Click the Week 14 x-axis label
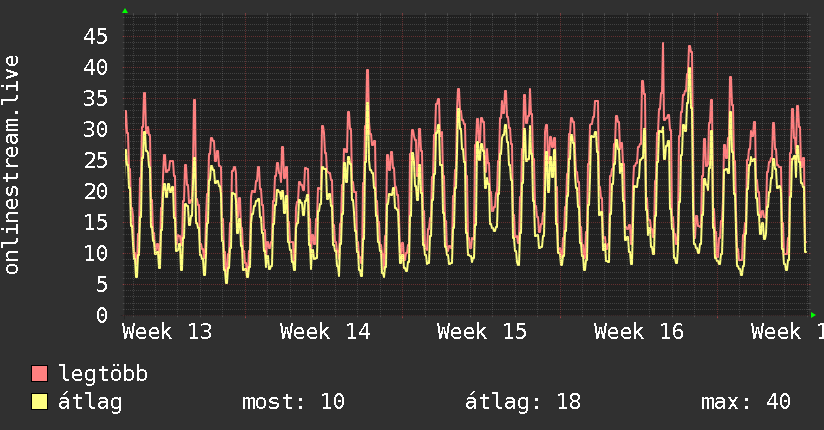The height and width of the screenshot is (430, 824). (x=325, y=331)
